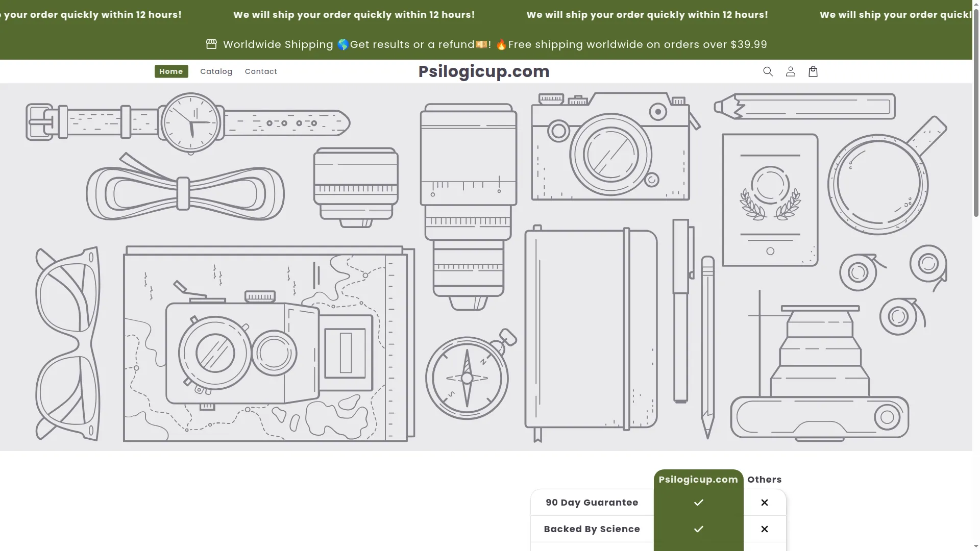
Task: Click the Psilogicup.com site logo
Action: 484,71
